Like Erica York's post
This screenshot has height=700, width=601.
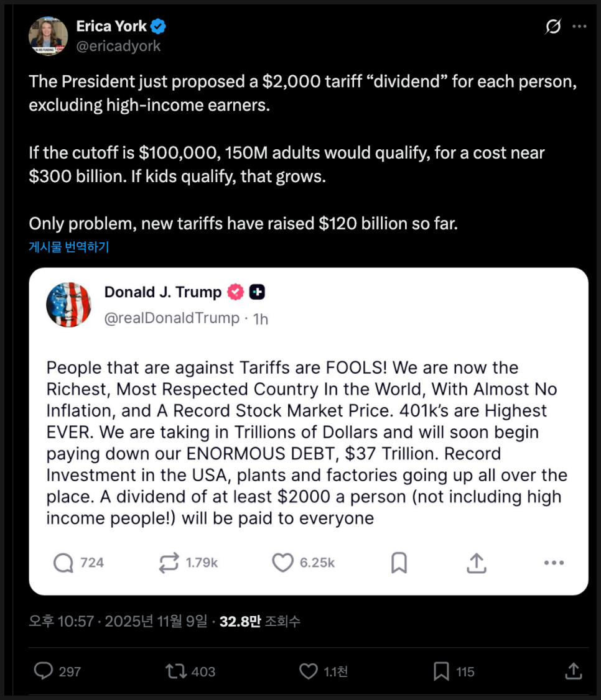[309, 671]
